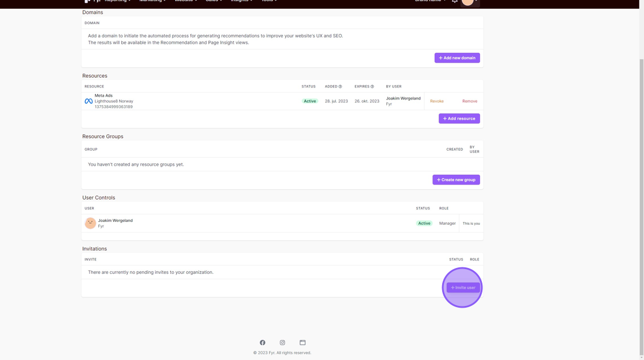Click the no resource groups message
This screenshot has width=644, height=360.
pyautogui.click(x=136, y=164)
